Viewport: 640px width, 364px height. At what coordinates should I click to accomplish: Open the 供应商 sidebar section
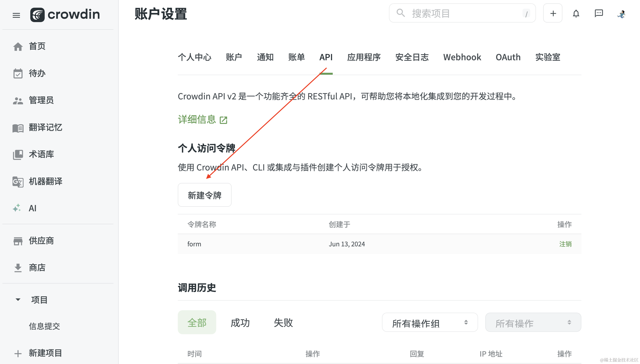point(41,241)
